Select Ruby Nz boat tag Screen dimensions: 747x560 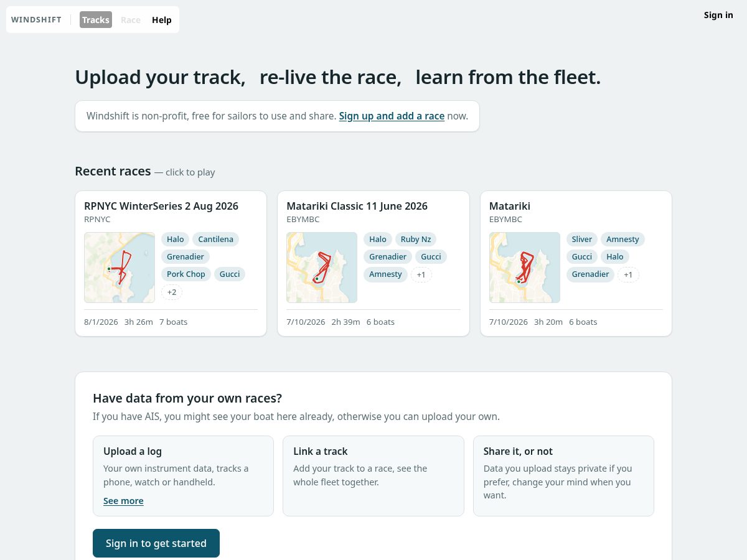[416, 240]
